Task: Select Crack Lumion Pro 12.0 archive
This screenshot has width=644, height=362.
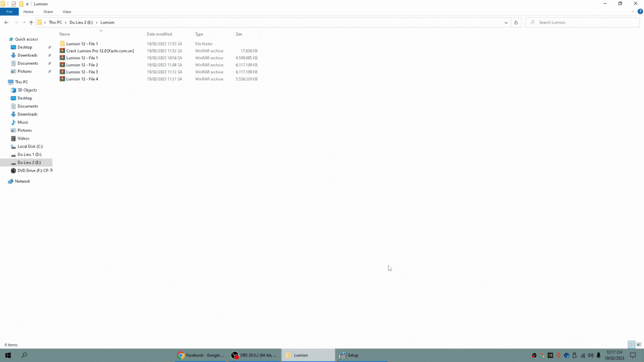Action: coord(100,51)
